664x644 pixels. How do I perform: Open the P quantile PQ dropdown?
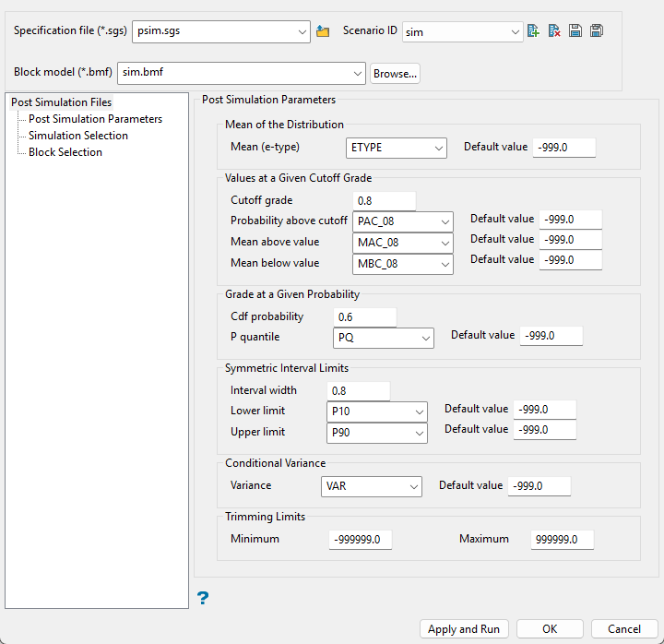point(383,338)
